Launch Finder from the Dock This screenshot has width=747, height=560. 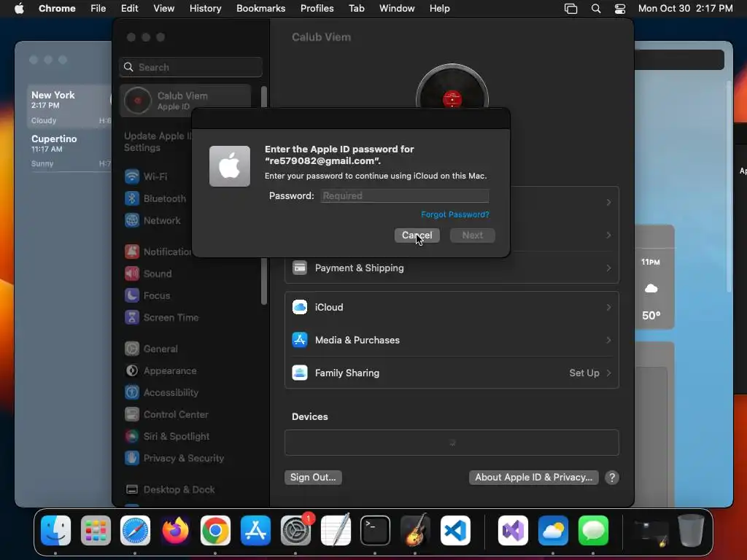[55, 531]
